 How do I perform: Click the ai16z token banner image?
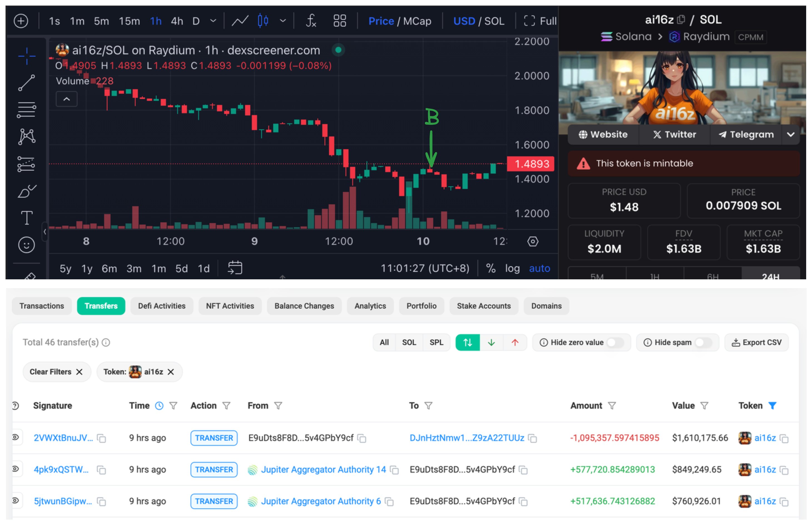(x=682, y=88)
